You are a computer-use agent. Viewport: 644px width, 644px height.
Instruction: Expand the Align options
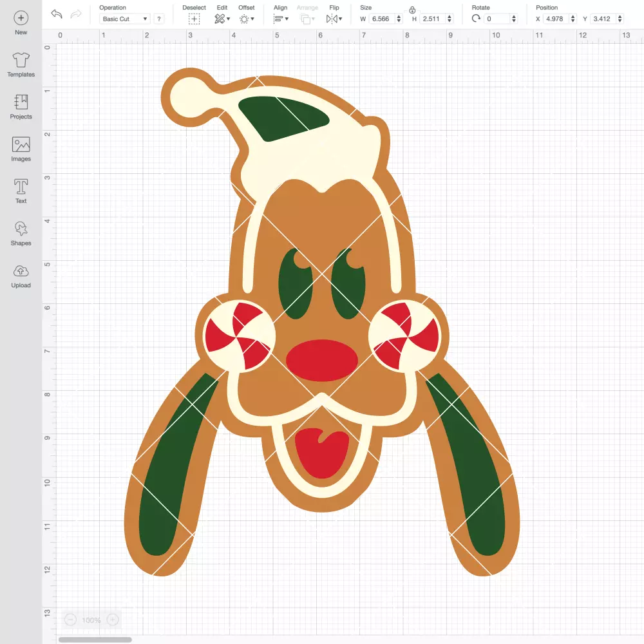click(x=281, y=19)
